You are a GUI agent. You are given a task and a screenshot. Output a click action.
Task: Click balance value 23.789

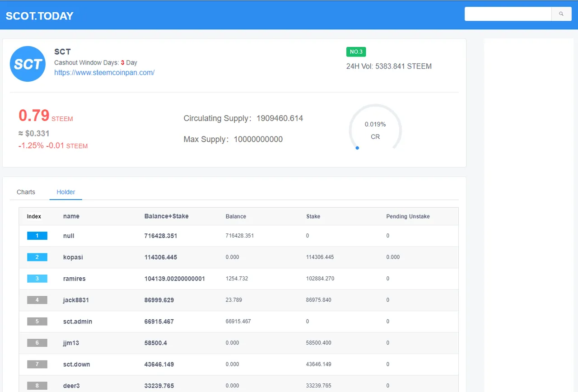pyautogui.click(x=234, y=300)
